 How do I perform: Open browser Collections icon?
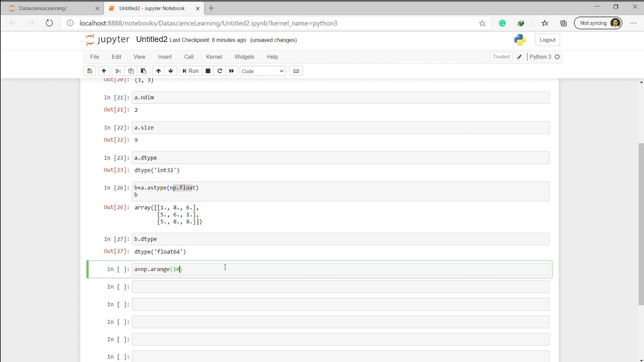[x=563, y=23]
